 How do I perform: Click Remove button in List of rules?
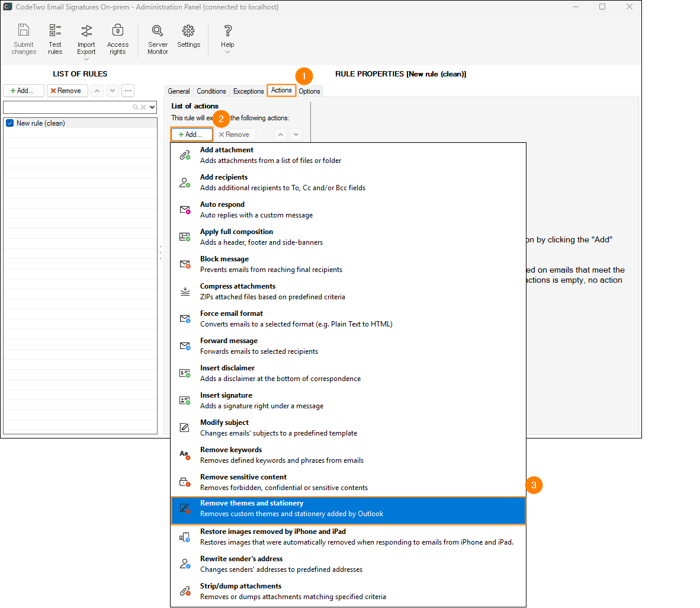click(68, 91)
